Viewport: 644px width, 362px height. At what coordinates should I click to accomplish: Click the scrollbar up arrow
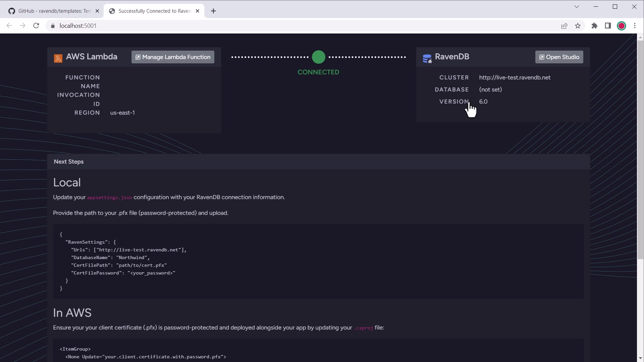click(640, 37)
